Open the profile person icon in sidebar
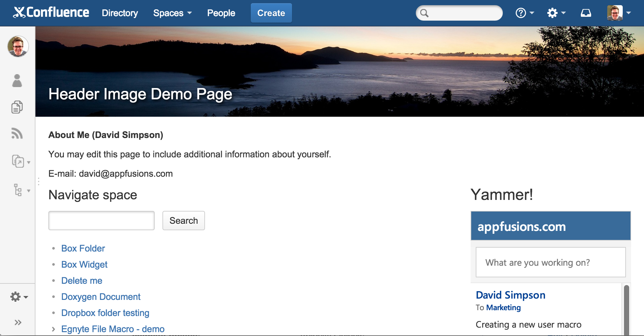This screenshot has width=644, height=336. [x=17, y=81]
